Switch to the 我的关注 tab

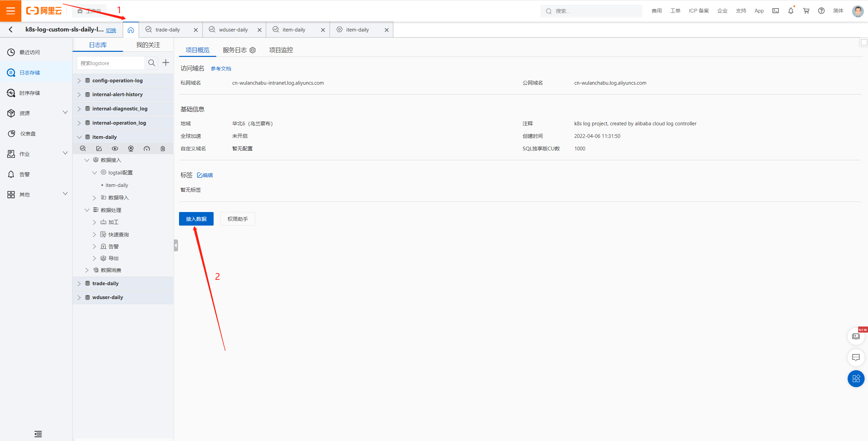coord(148,45)
